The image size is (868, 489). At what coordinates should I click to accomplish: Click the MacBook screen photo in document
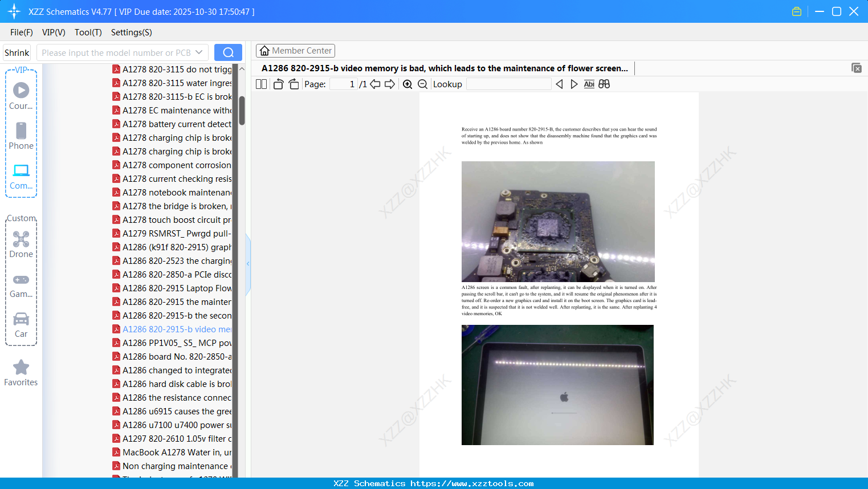[557, 385]
